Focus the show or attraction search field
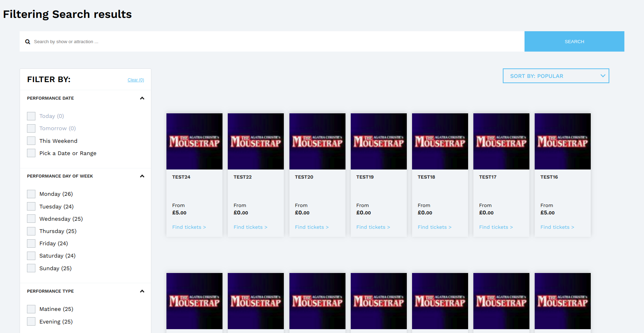 click(x=272, y=41)
